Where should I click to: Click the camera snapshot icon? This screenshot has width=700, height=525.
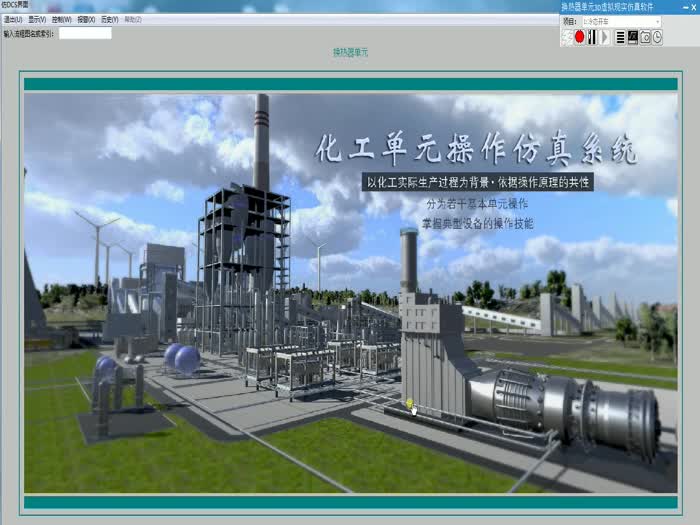pos(645,37)
